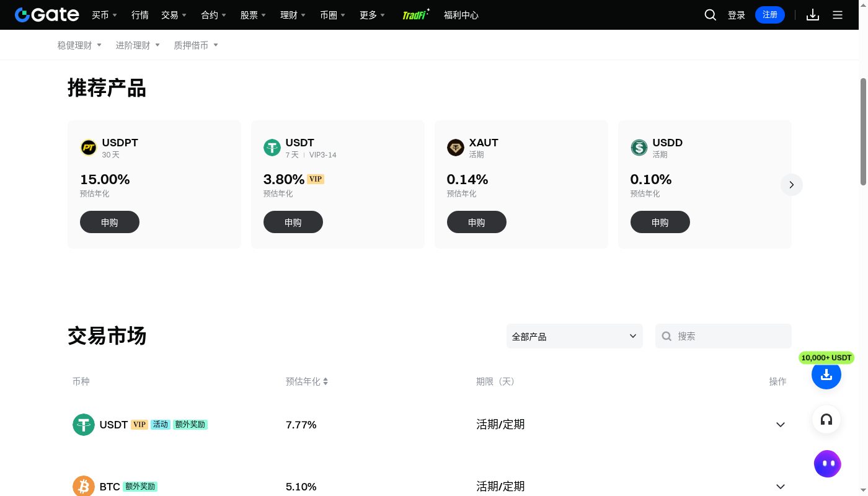Click the Gate logo
This screenshot has height=496, width=868.
pos(47,15)
